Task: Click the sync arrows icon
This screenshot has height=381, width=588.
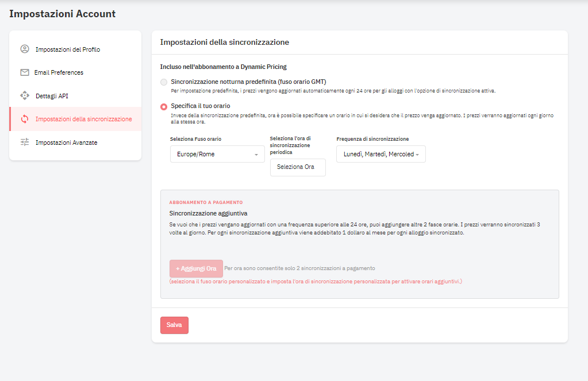Action: 25,119
